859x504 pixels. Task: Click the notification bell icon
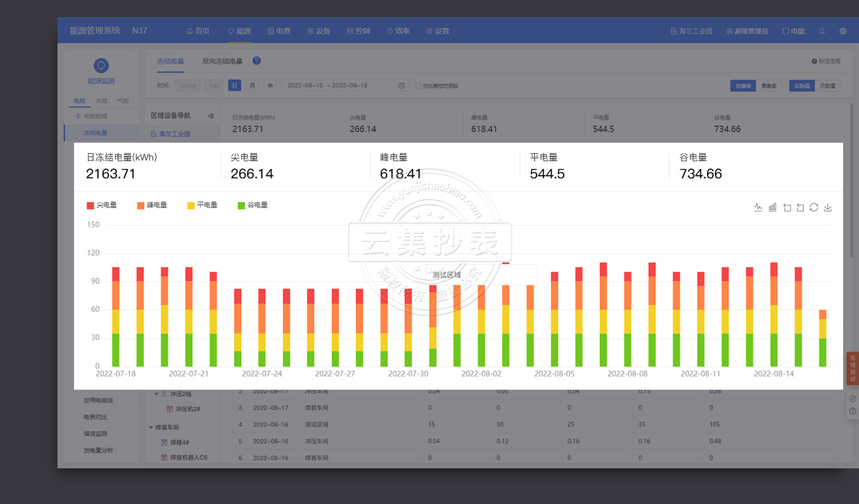point(822,31)
